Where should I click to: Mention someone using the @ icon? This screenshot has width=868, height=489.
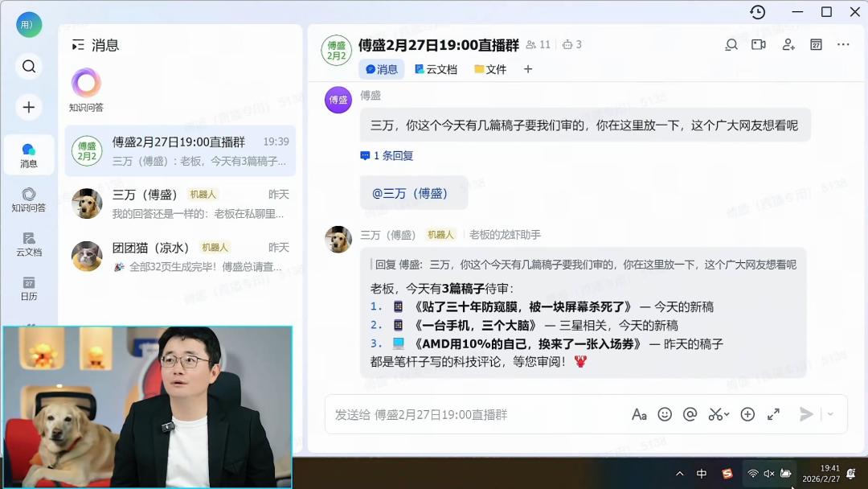[x=689, y=414]
